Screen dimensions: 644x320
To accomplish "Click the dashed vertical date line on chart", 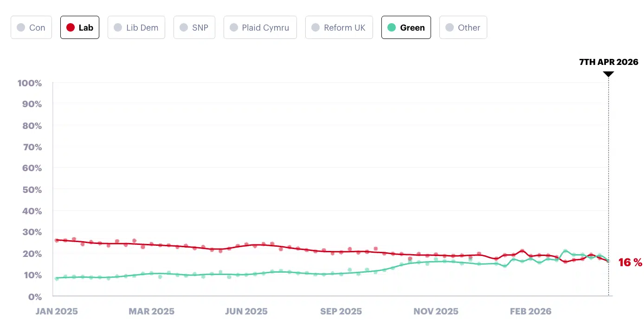I will (608, 186).
